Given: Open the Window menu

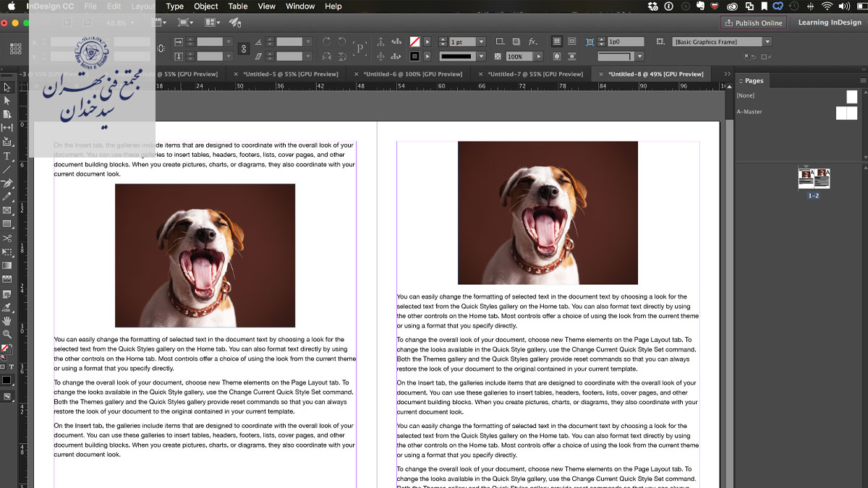Looking at the screenshot, I should 300,6.
